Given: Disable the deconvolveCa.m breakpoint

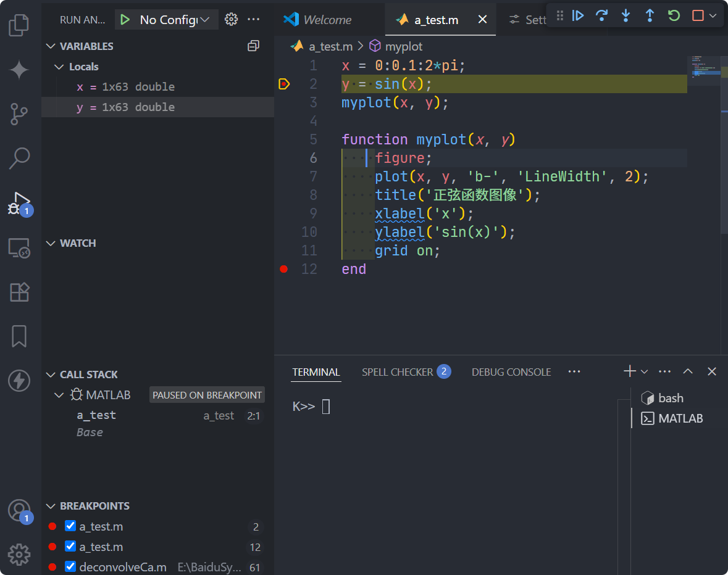Looking at the screenshot, I should [x=70, y=566].
